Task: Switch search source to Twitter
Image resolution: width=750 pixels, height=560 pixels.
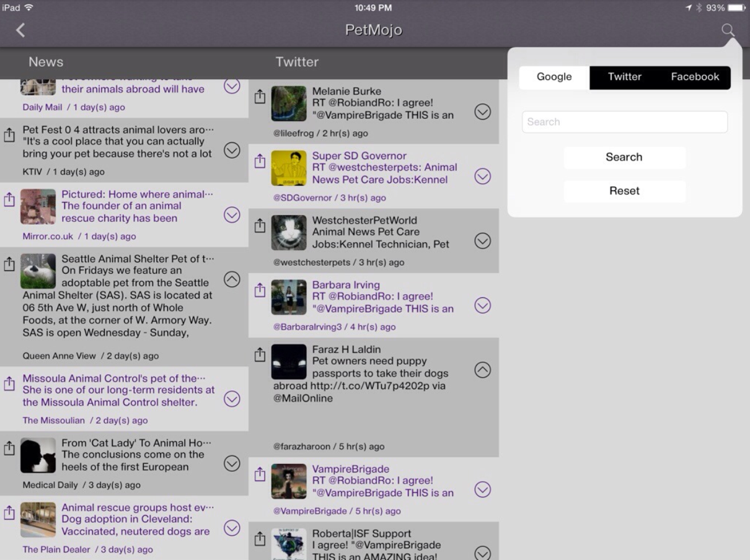Action: click(624, 77)
